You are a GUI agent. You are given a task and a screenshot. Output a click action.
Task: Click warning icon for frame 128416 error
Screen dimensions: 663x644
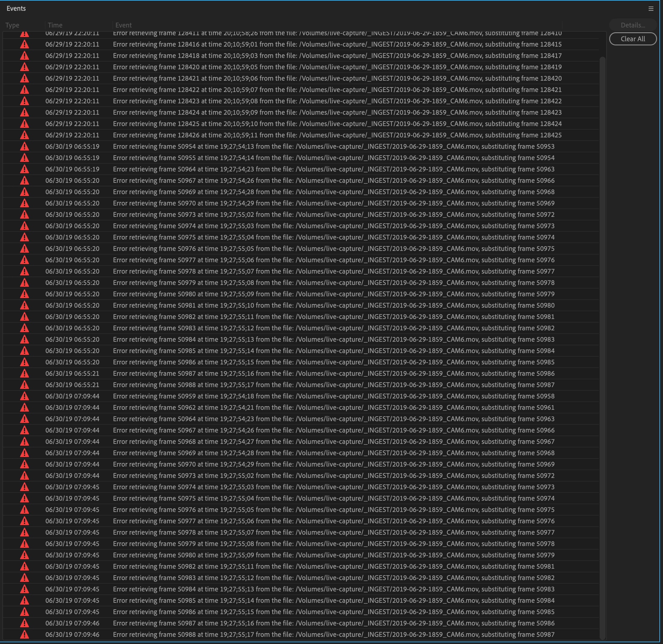point(25,44)
